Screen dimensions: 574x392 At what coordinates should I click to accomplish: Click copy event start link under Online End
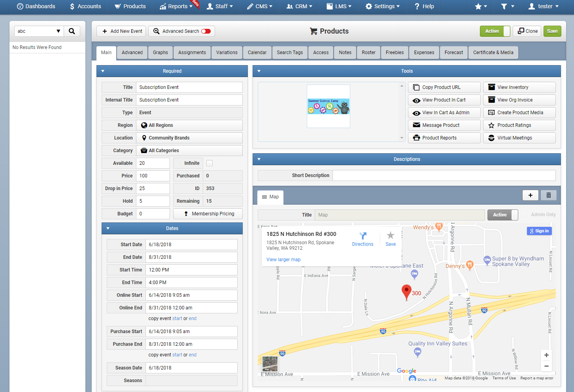[x=177, y=318]
